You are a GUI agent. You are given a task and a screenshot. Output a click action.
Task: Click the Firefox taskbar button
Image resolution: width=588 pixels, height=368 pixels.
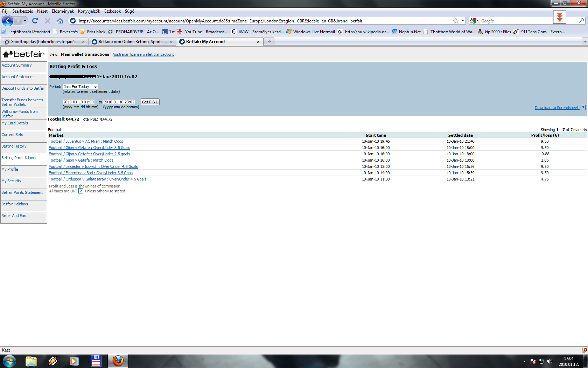pos(118,361)
